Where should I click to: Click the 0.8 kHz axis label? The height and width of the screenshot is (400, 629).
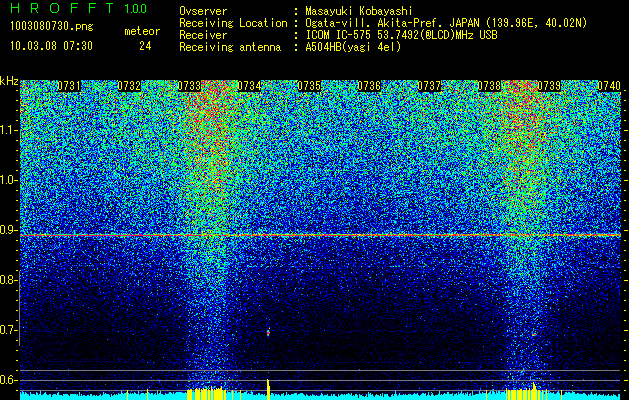(8, 280)
